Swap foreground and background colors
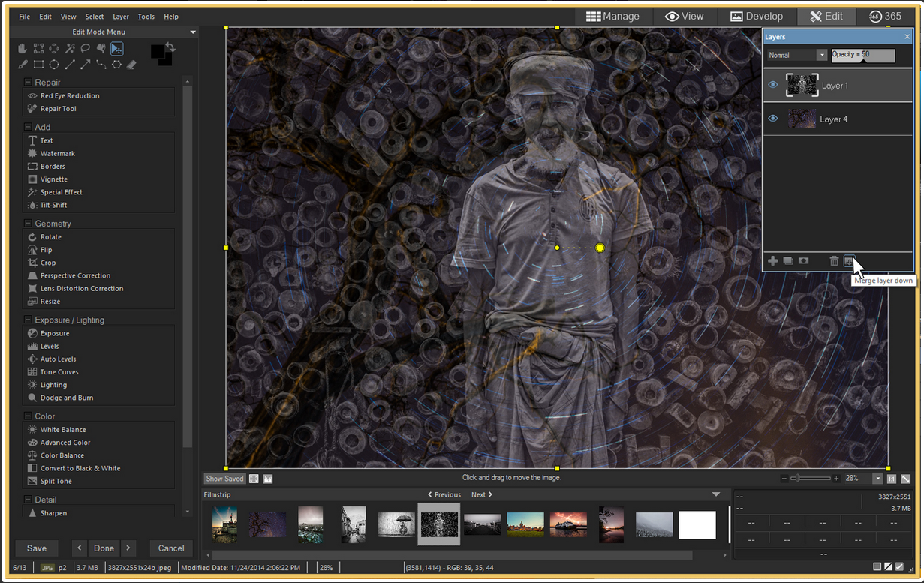Viewport: 924px width, 583px height. click(170, 48)
